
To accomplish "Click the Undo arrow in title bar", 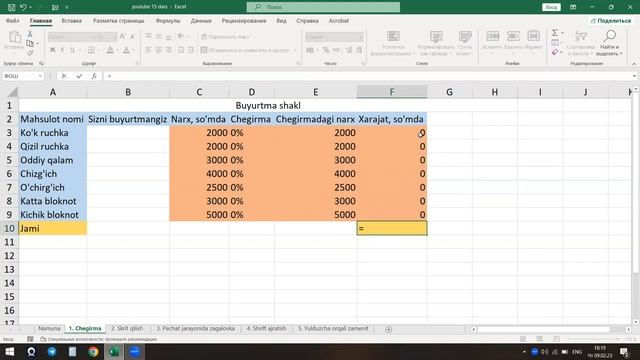I will pyautogui.click(x=23, y=7).
